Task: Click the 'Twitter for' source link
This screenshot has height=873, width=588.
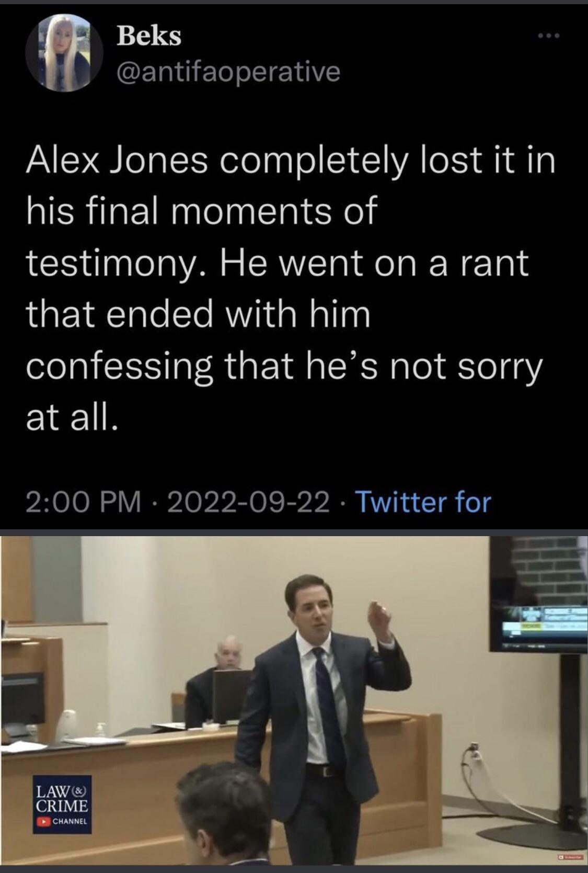Action: (x=423, y=503)
